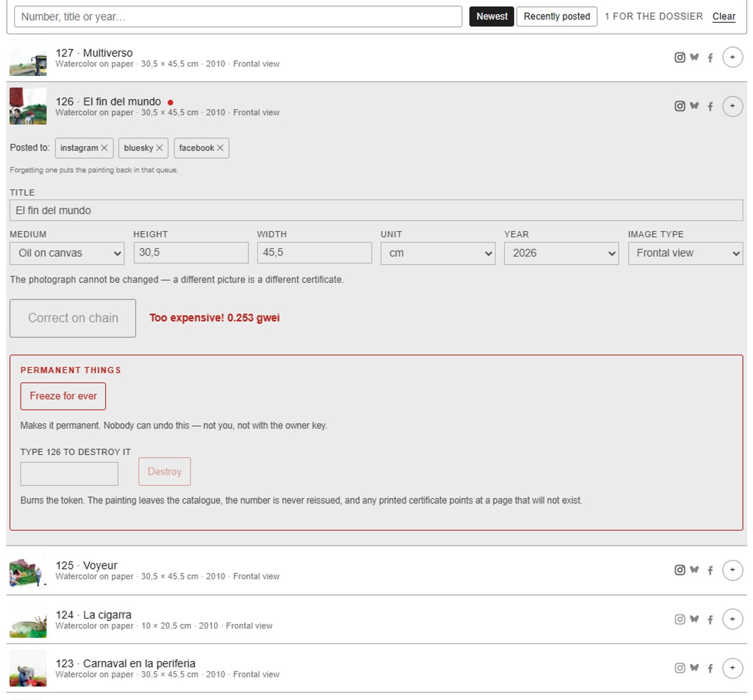Open the Year dropdown showing 2026
The image size is (753, 700).
[x=562, y=253]
